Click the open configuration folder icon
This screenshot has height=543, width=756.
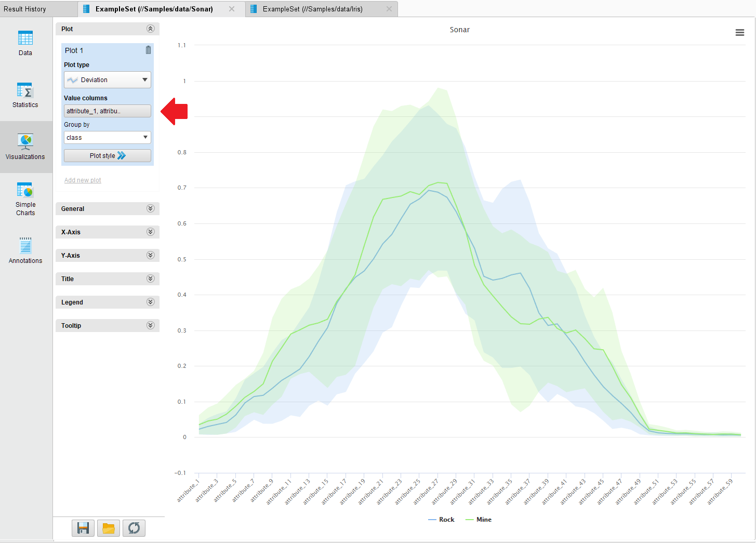[x=109, y=528]
